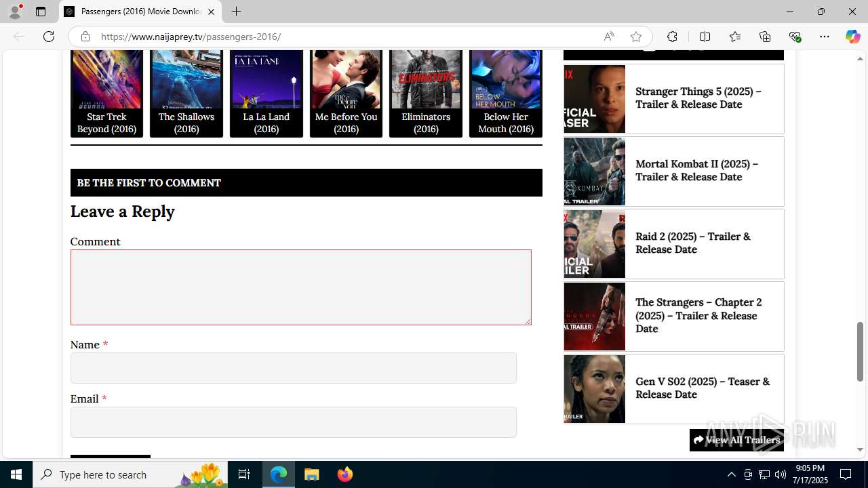This screenshot has height=488, width=868.
Task: Click scroll up arrow on scrollbar
Action: [x=860, y=58]
